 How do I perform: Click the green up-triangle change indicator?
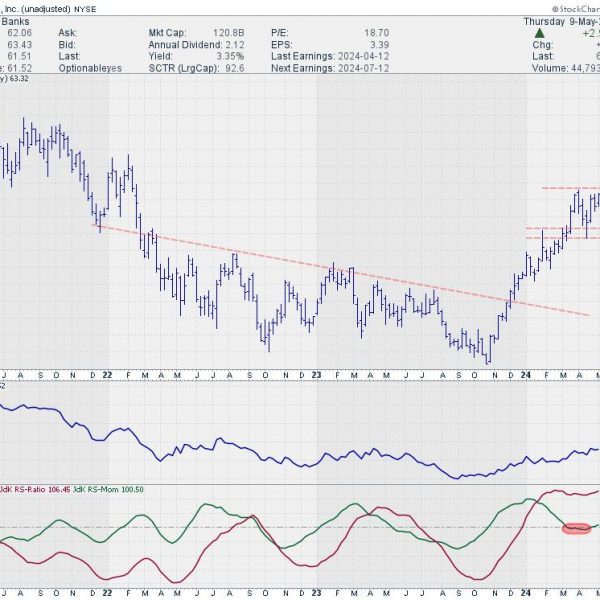(539, 33)
